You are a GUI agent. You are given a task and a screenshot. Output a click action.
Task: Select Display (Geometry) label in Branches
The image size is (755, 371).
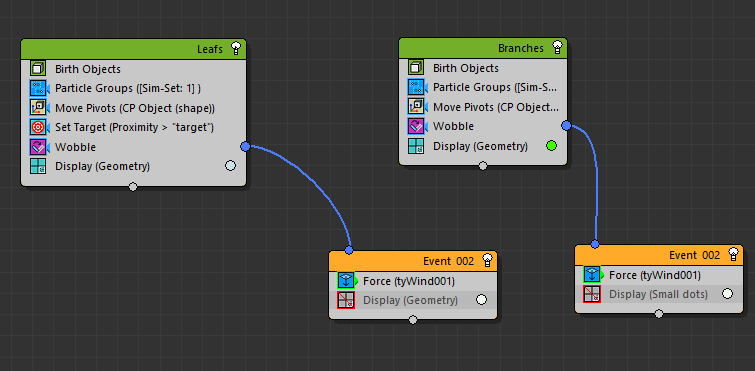point(481,146)
